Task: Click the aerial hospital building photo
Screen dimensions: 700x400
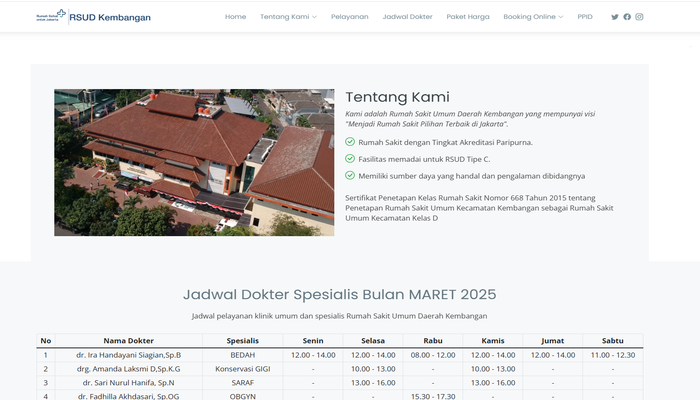Action: [194, 162]
